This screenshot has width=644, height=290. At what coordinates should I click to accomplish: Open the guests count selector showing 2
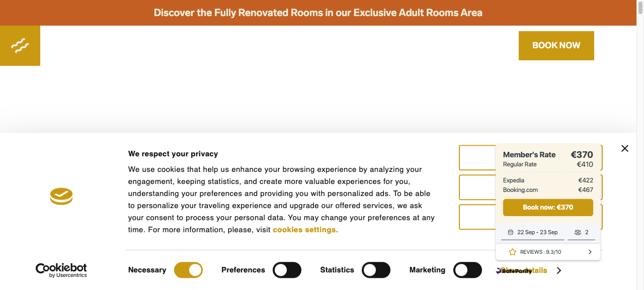pyautogui.click(x=581, y=233)
